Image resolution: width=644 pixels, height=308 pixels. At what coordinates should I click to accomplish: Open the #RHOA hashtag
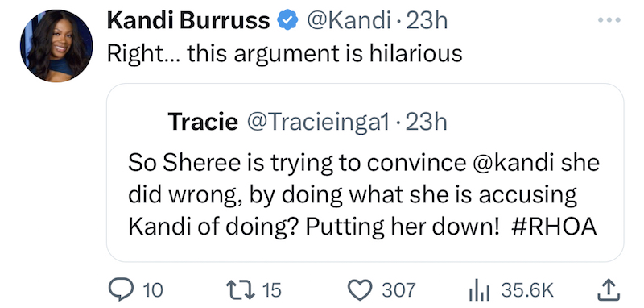[x=555, y=227]
